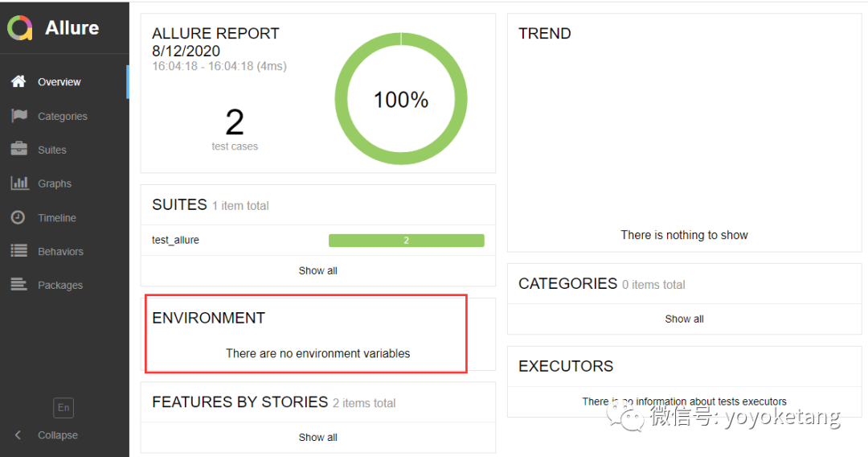Click the Behaviors list icon
Viewport: 868px width, 457px height.
pos(18,251)
